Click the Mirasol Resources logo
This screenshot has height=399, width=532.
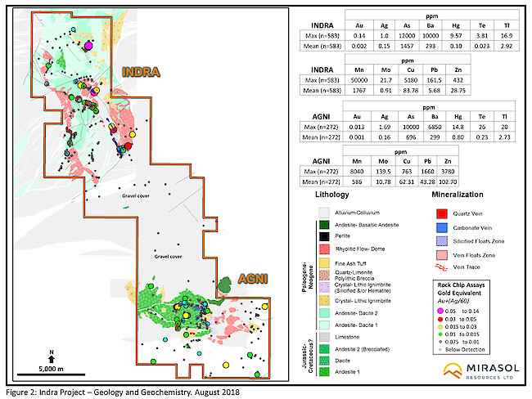[481, 373]
